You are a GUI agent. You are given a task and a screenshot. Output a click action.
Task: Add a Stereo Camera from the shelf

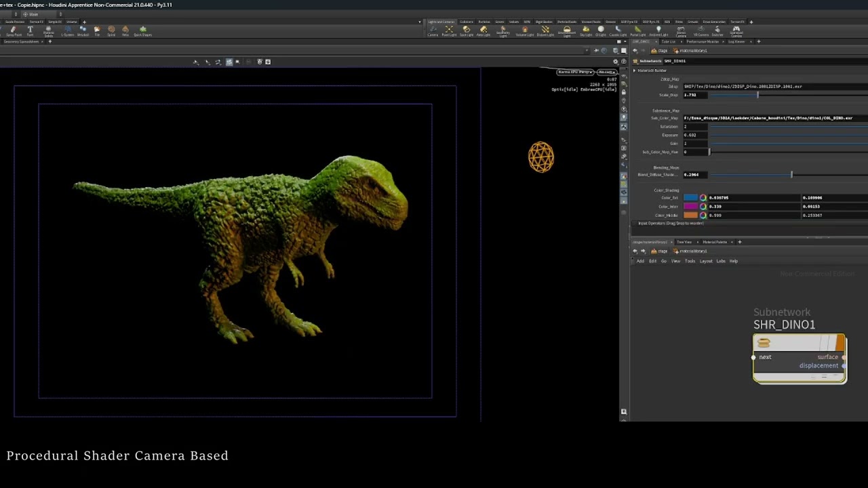point(681,32)
